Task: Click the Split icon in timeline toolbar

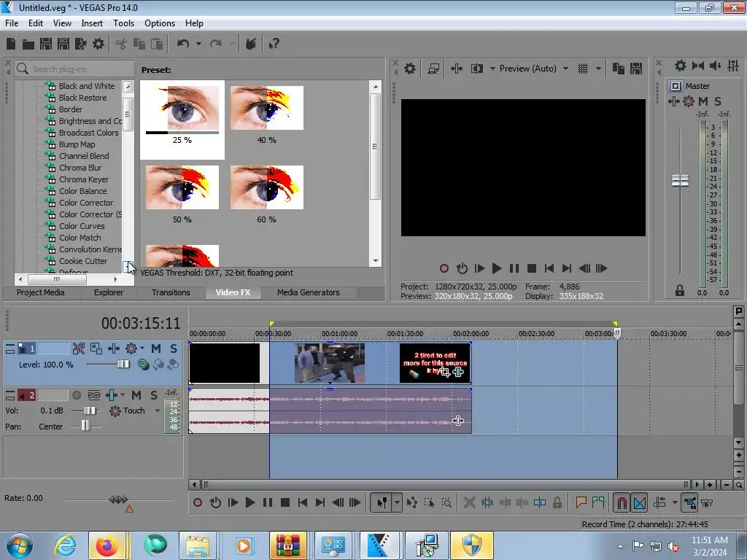Action: [x=540, y=502]
